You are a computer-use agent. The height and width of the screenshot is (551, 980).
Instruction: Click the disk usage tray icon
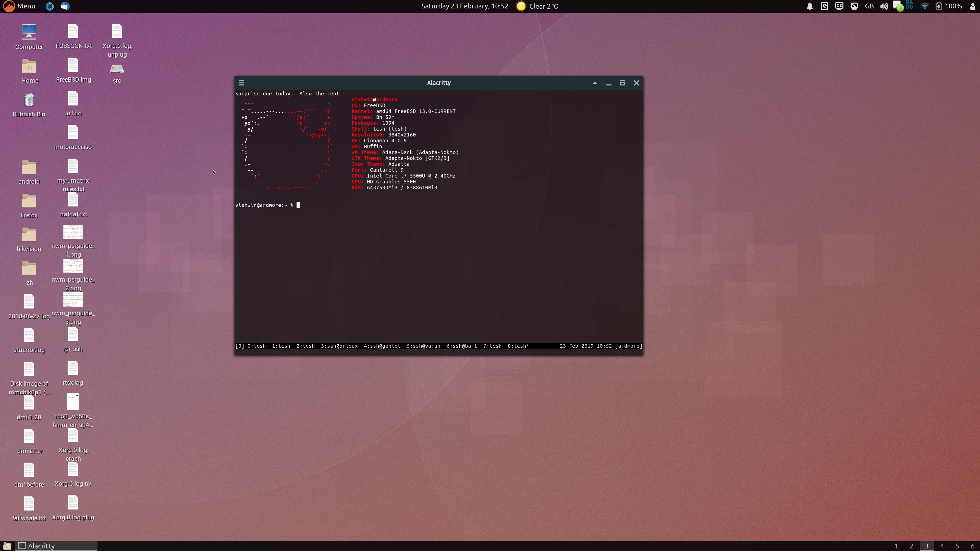click(x=824, y=6)
